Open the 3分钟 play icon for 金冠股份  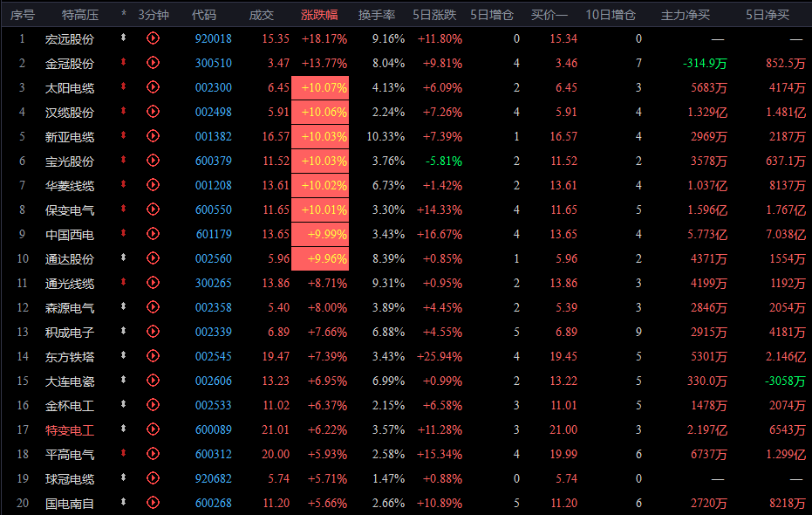(x=153, y=63)
